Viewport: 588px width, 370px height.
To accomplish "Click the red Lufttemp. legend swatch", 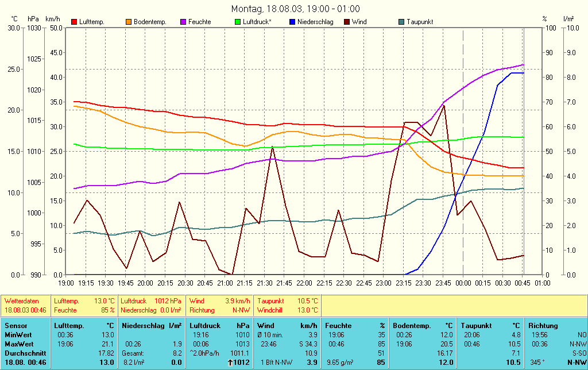I will [x=74, y=22].
